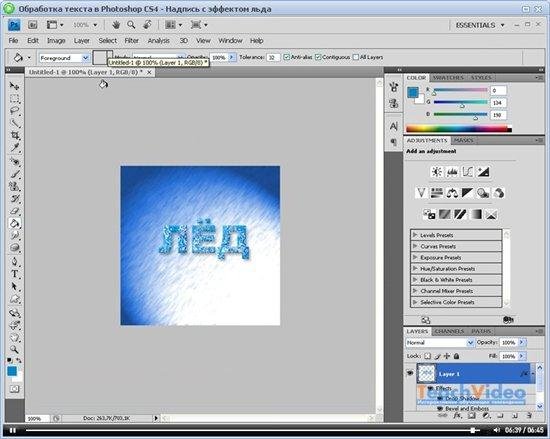Toggle the Contiguous checkbox

click(x=318, y=57)
